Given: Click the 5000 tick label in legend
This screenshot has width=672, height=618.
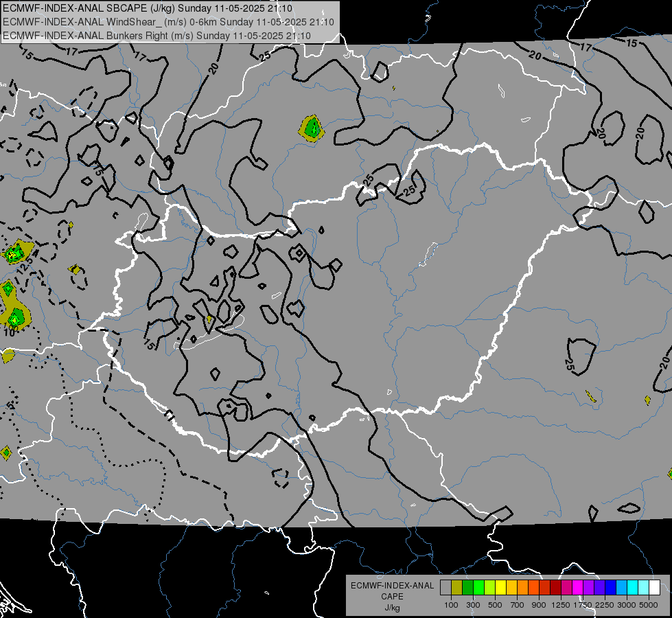Looking at the screenshot, I should click(649, 605).
